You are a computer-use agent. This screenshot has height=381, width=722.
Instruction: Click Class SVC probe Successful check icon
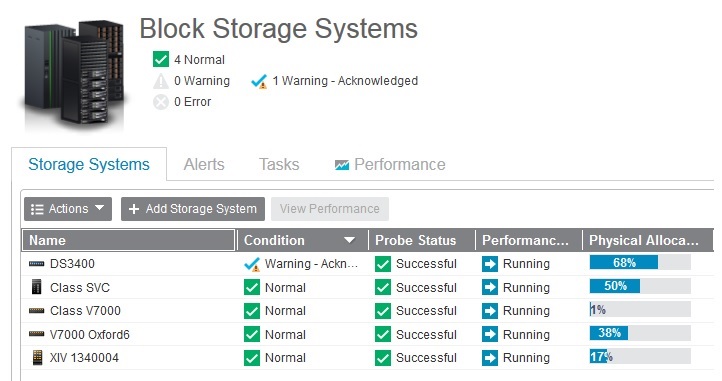[383, 288]
